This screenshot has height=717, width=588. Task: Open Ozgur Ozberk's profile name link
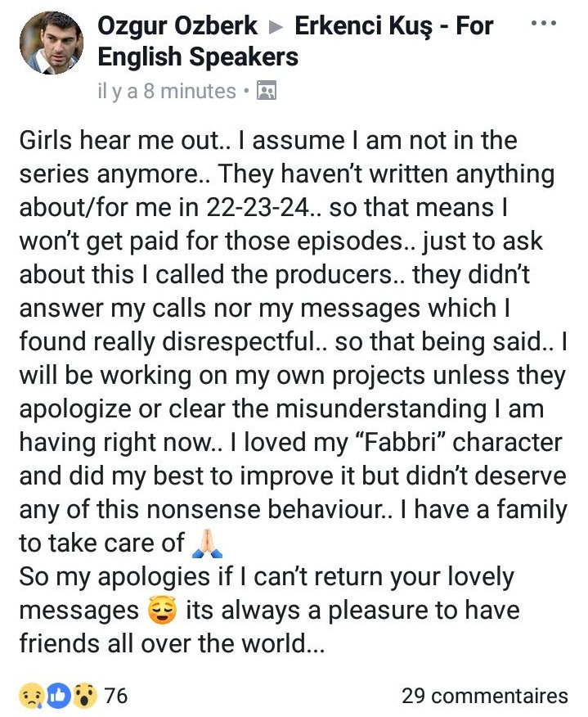[176, 26]
